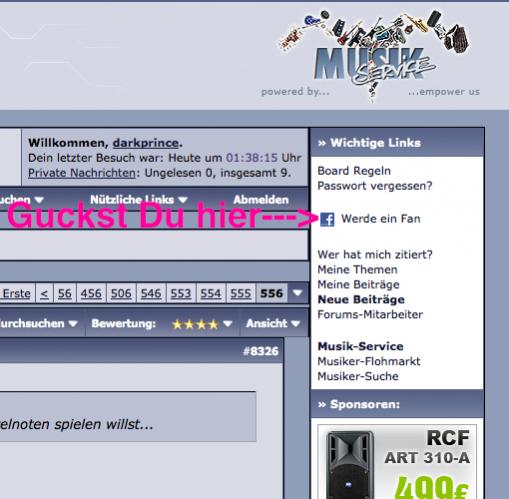509x499 pixels.
Task: Open the Musiker-Flohmarkt link
Action: pos(369,361)
